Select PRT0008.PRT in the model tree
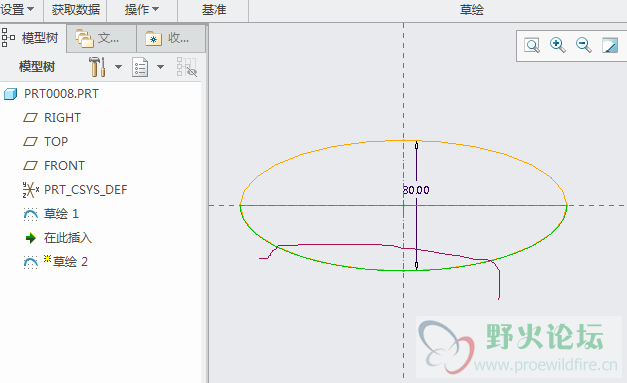 [x=61, y=94]
